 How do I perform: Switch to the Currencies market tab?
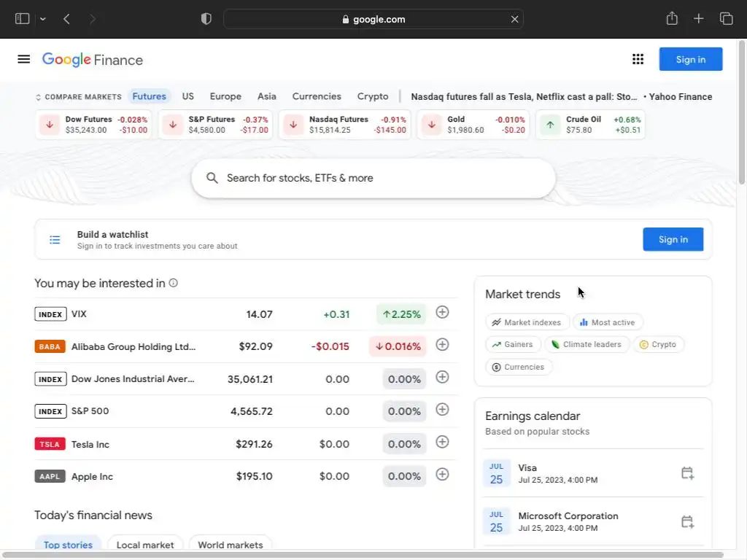pos(317,96)
